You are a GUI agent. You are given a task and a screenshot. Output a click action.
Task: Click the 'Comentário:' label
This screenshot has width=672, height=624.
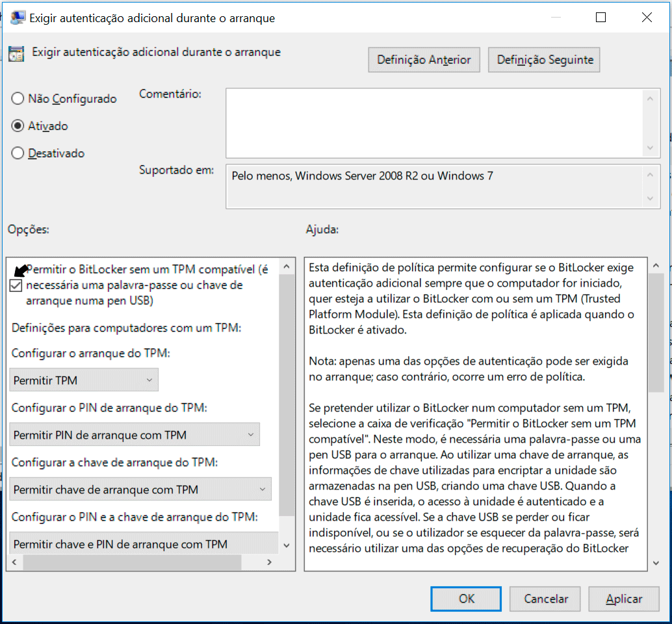coord(170,94)
